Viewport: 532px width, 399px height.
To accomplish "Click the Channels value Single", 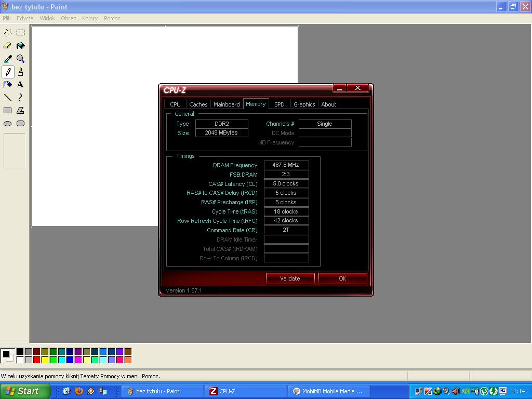I will [x=325, y=124].
